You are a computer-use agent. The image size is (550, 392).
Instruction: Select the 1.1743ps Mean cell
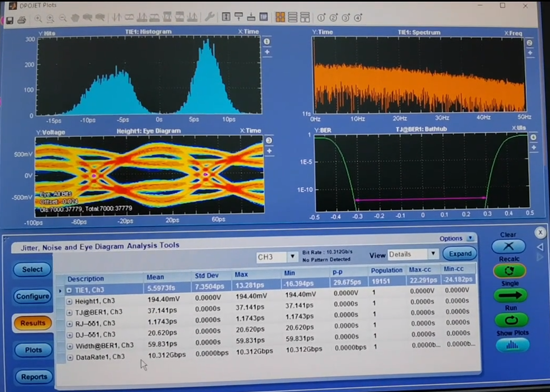pyautogui.click(x=162, y=322)
